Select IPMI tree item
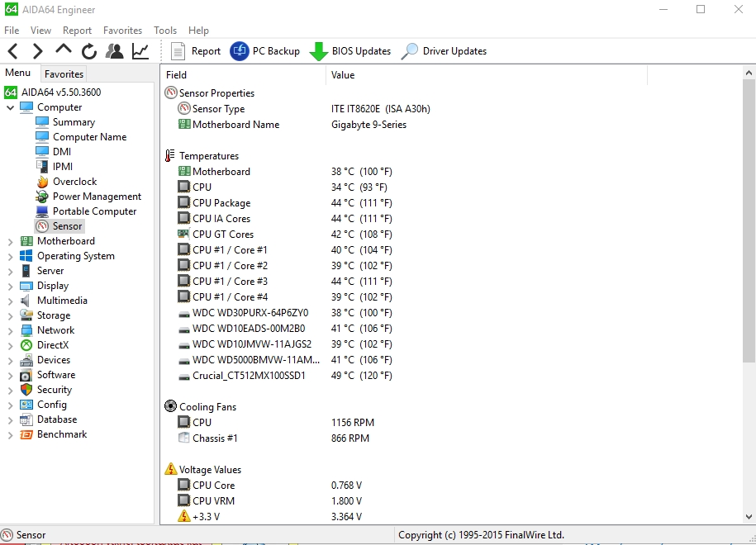Viewport: 756px width, 545px height. coord(63,167)
